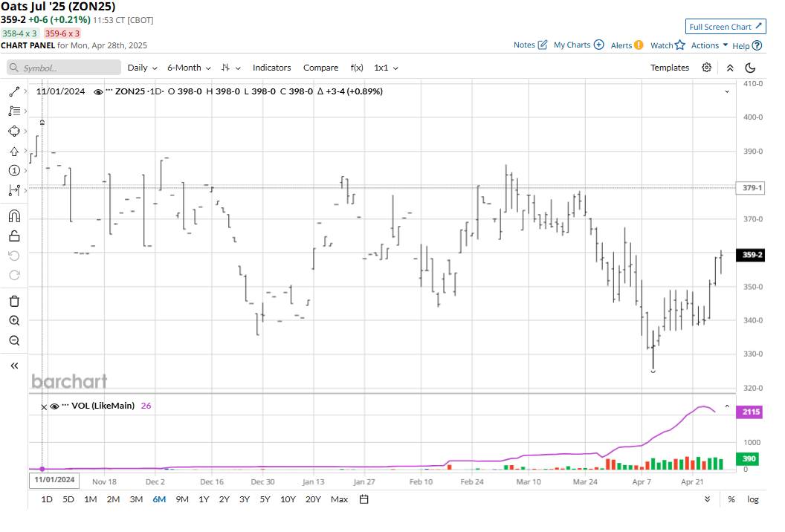Screen dimensions: 785x532
Task: Open the date range calendar picker
Action: pos(364,499)
